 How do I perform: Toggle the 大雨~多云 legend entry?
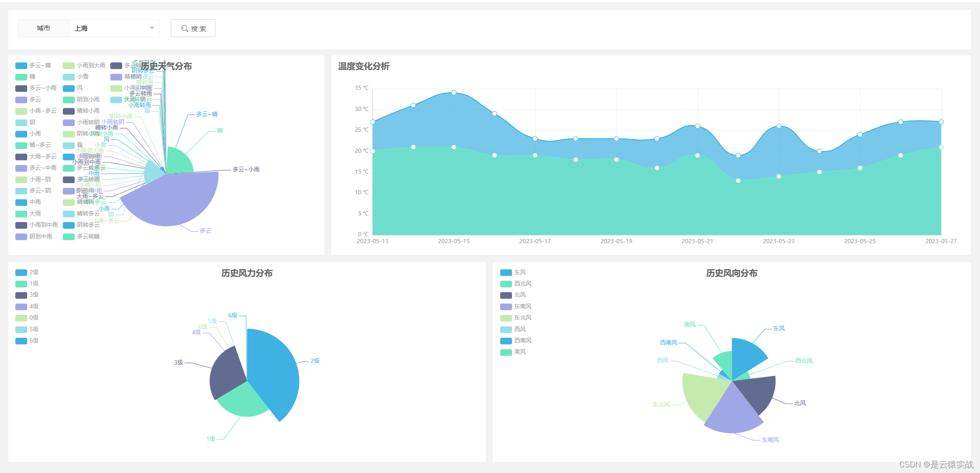36,156
